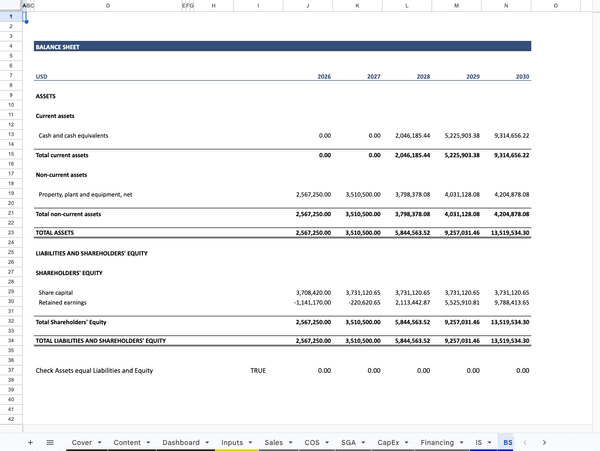
Task: Open the CapEx sheet tab
Action: (388, 442)
